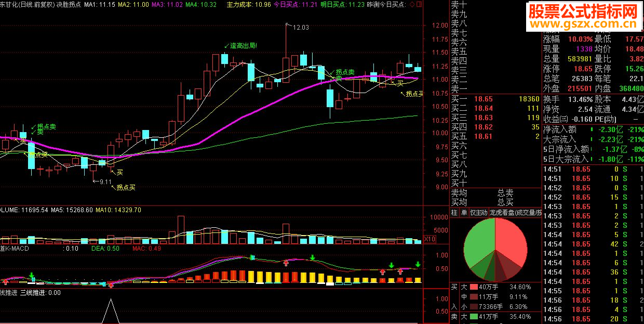Select the 买一 bid row at 18.65
This screenshot has height=324, width=644.
point(495,98)
